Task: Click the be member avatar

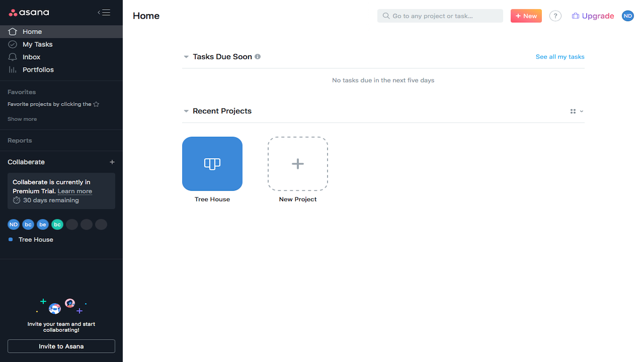Action: 43,224
